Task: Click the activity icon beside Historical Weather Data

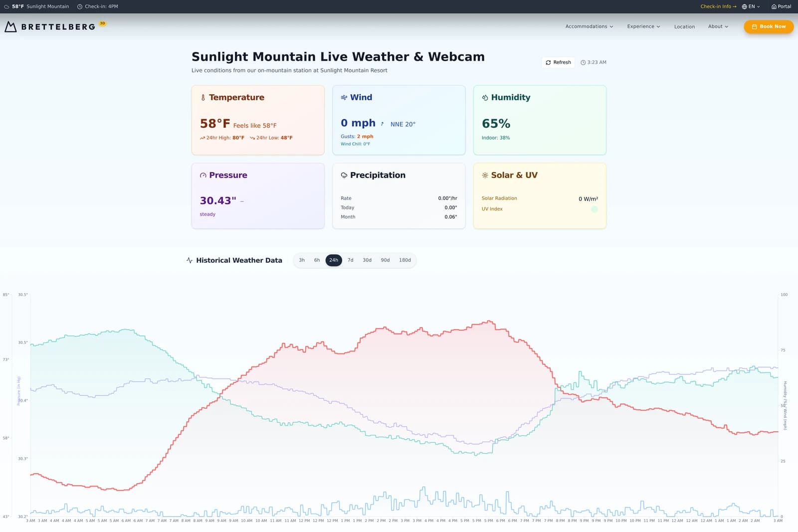Action: 190,260
